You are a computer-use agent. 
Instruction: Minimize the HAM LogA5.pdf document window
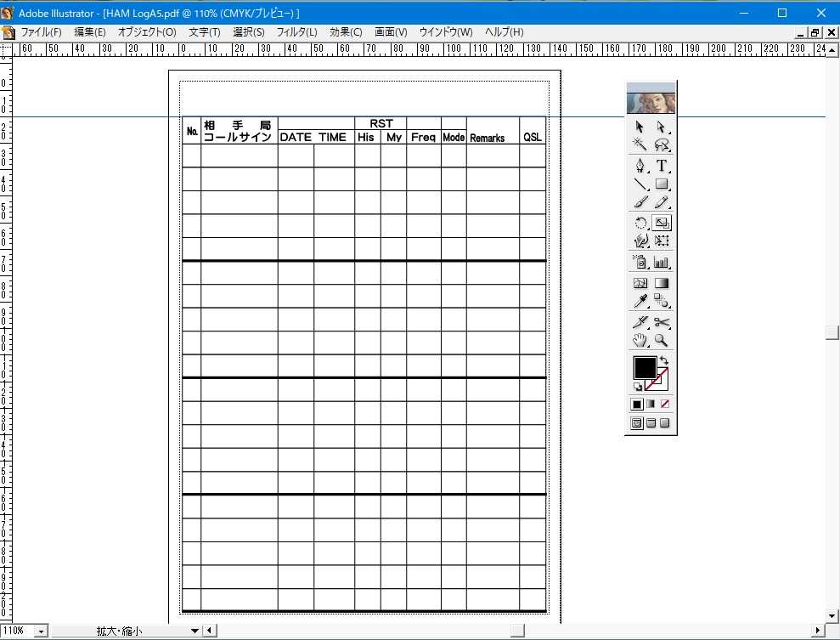(x=801, y=32)
